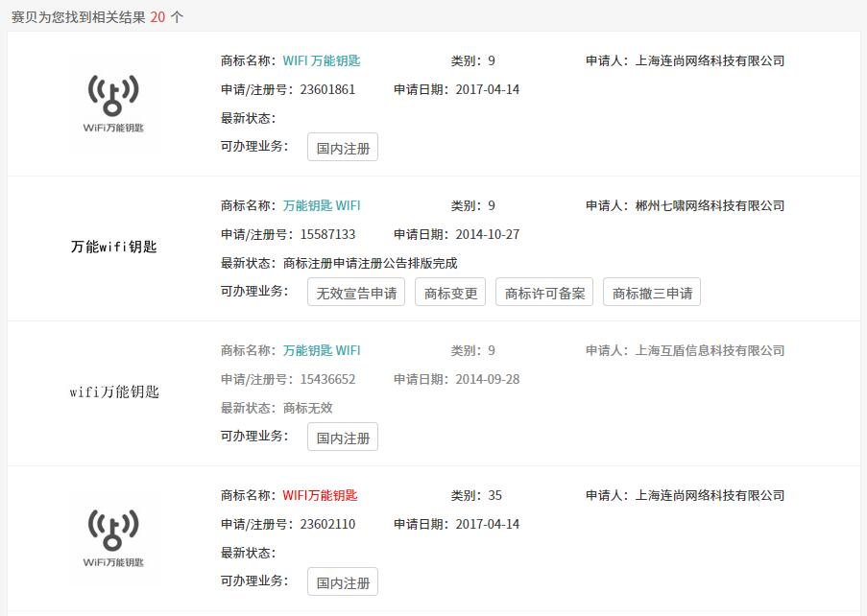
Task: Click the 无效宣告申请 button
Action: tap(356, 293)
